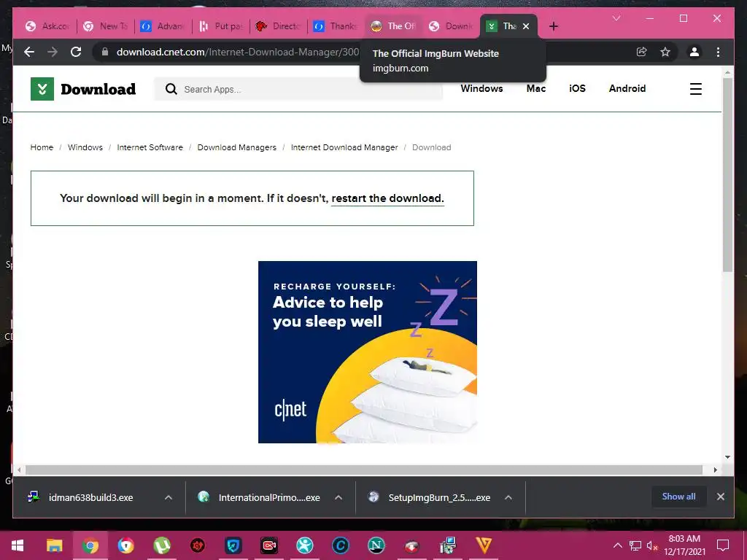Click the browser forward arrow

pos(53,52)
